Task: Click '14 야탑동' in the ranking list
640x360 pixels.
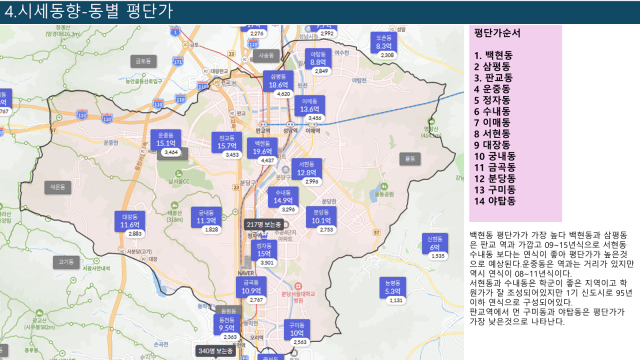Action: click(x=495, y=200)
